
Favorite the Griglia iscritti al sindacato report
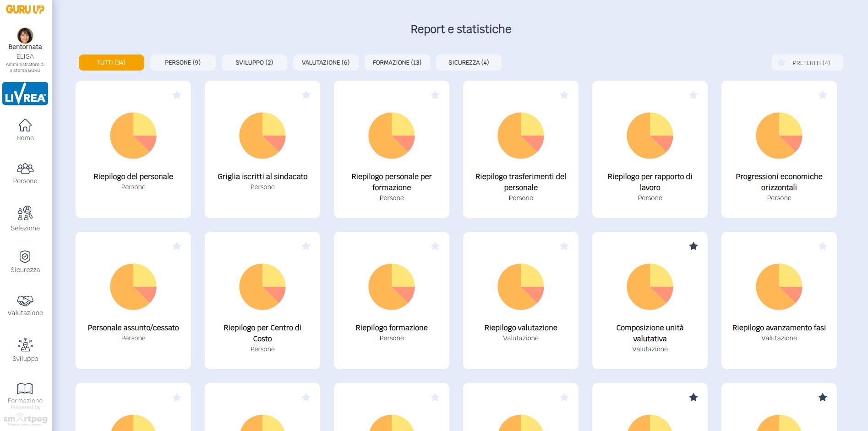pyautogui.click(x=306, y=95)
